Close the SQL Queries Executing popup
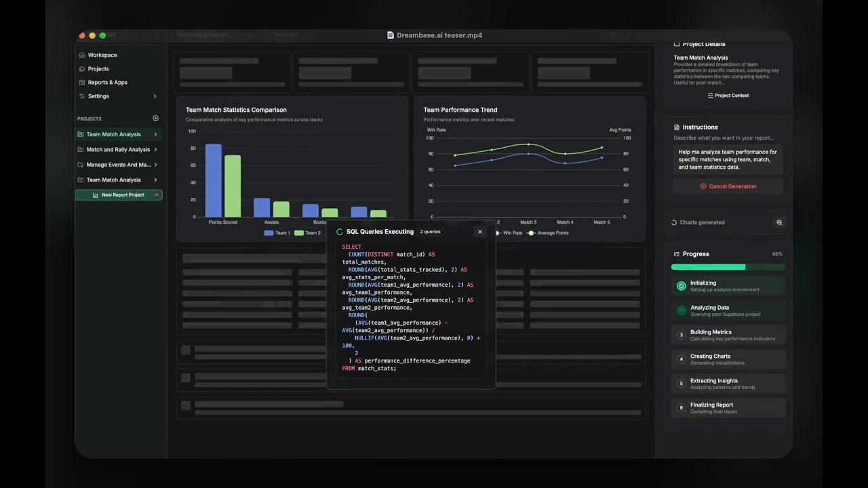Viewport: 868px width, 488px height. [480, 232]
